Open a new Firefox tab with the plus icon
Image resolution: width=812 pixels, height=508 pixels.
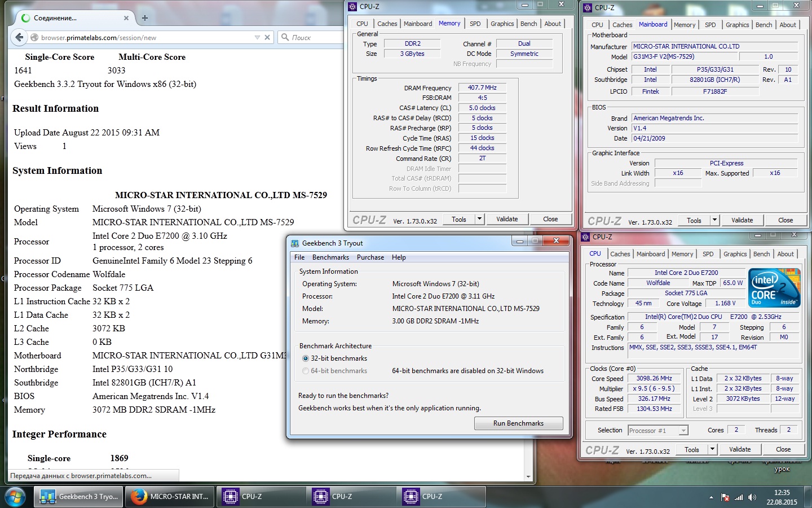coord(145,18)
